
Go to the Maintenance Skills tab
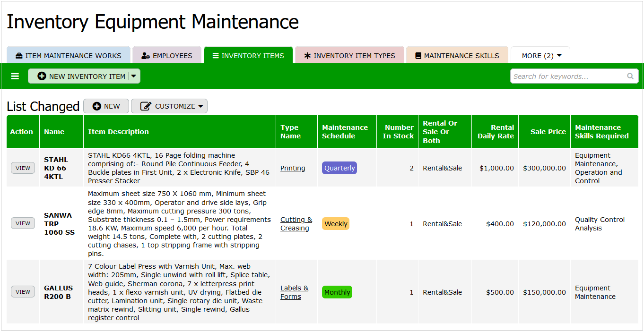point(457,55)
